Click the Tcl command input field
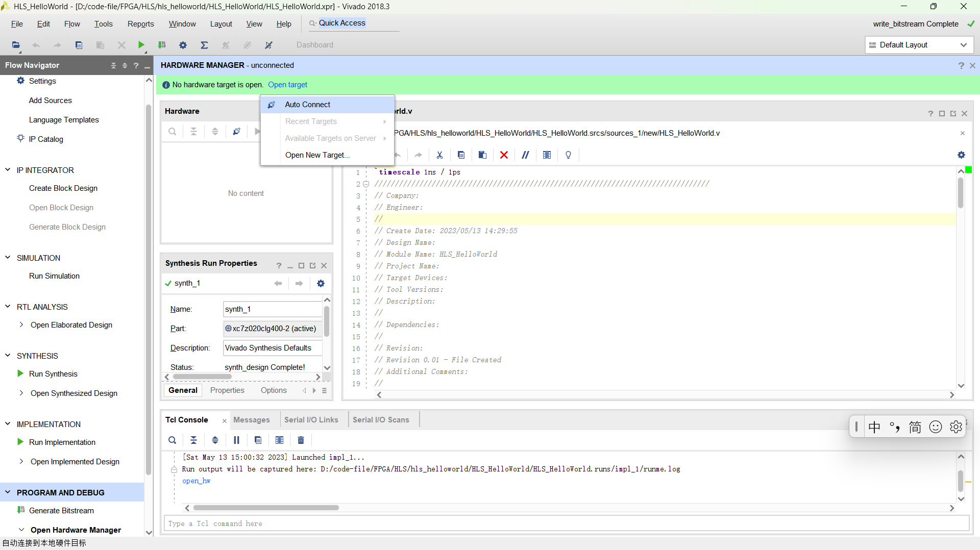 point(567,523)
